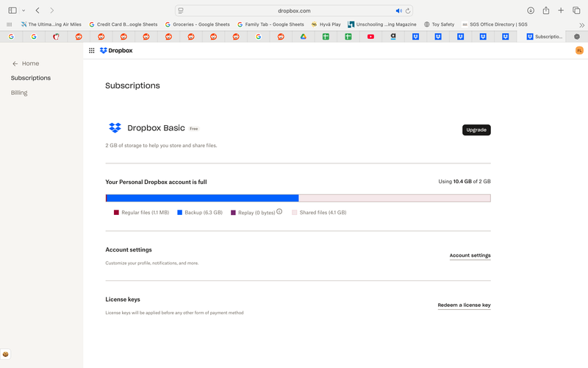Screen dimensions: 588x368
Task: Open the favorites grid icon in the bookmarks bar
Action: pos(10,24)
